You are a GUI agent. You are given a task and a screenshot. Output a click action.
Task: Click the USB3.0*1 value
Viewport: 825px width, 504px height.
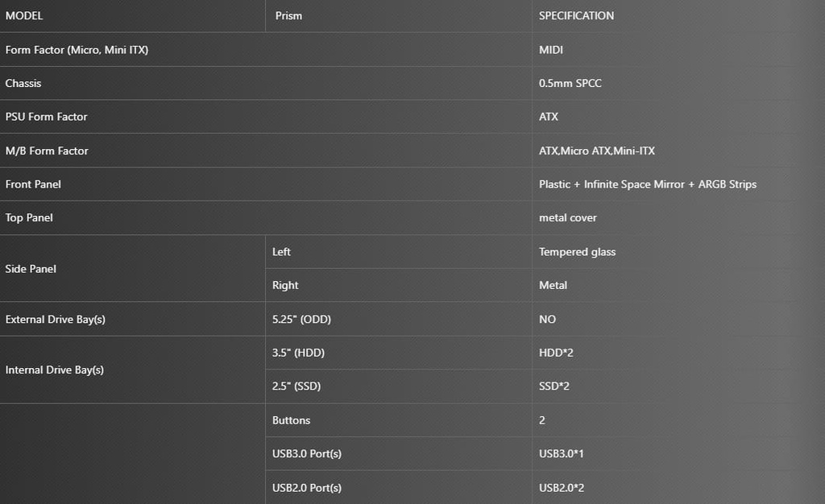pos(561,453)
